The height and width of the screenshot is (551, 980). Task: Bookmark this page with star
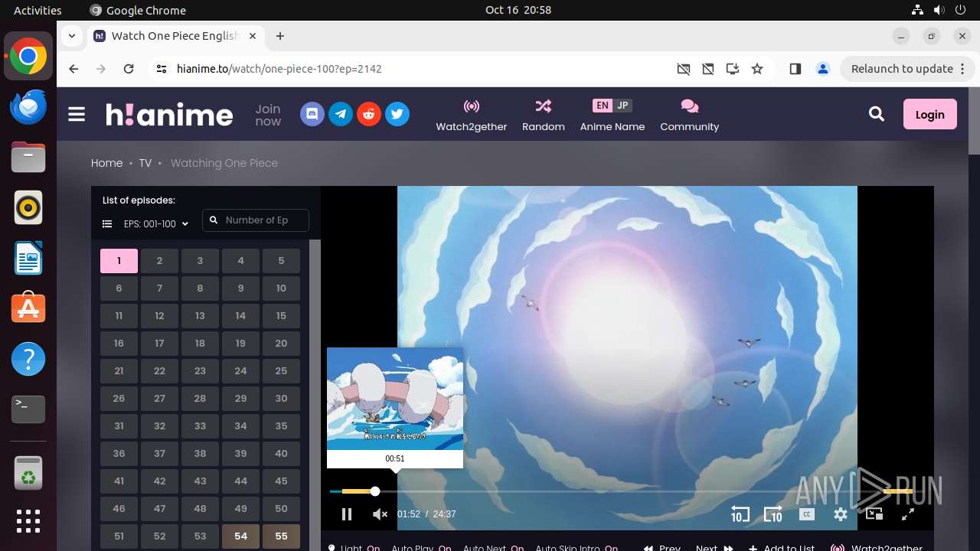coord(757,69)
